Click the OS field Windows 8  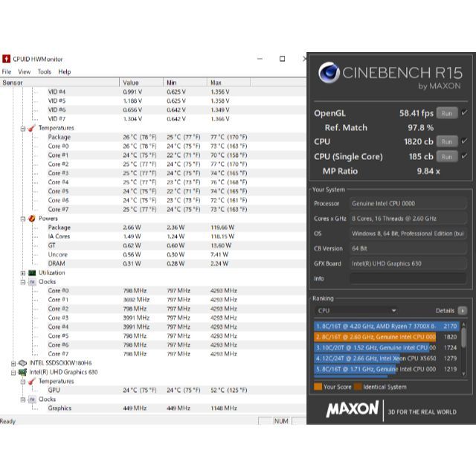408,234
